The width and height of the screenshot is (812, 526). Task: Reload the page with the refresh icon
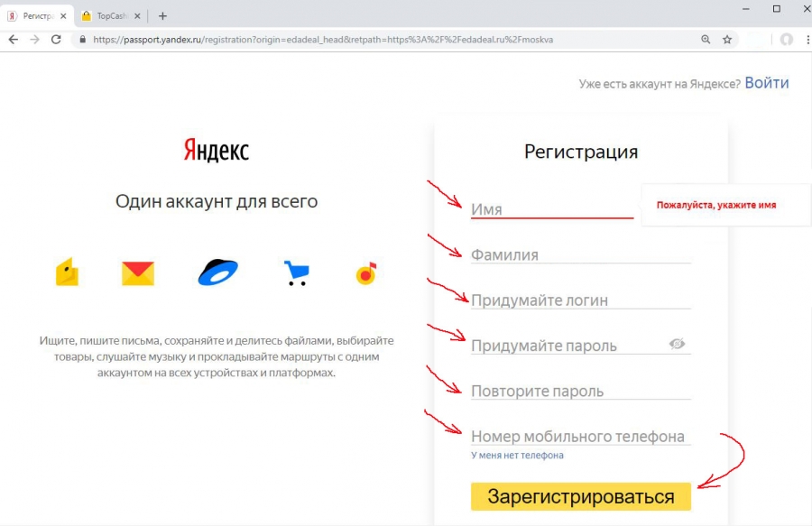coord(56,40)
